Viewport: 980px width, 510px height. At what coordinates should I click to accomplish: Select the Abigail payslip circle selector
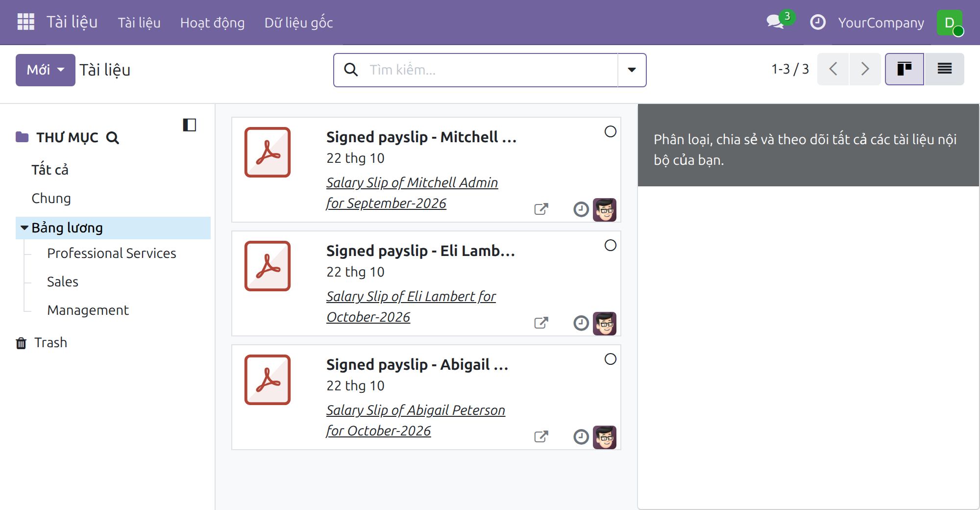coord(610,359)
